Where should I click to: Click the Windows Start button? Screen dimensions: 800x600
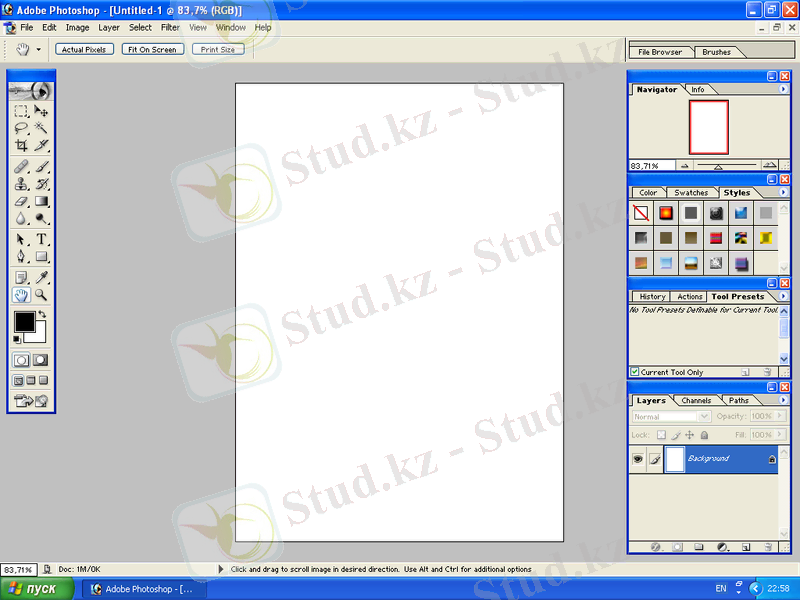37,589
